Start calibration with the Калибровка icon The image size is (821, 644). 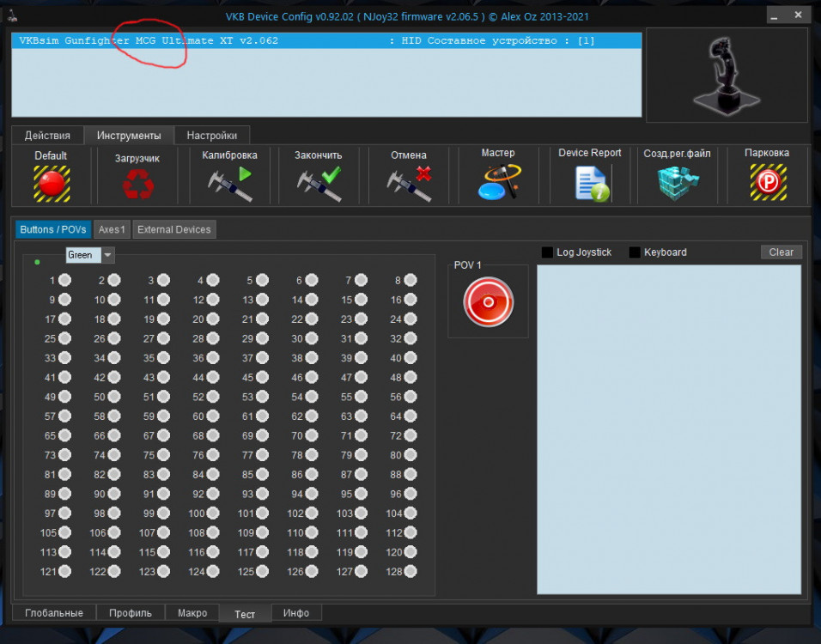click(230, 184)
